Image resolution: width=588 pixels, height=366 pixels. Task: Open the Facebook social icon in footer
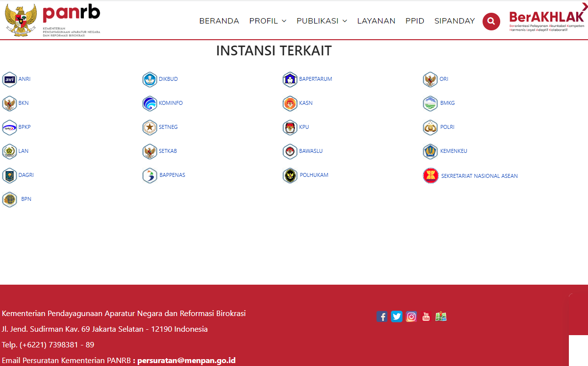click(382, 317)
